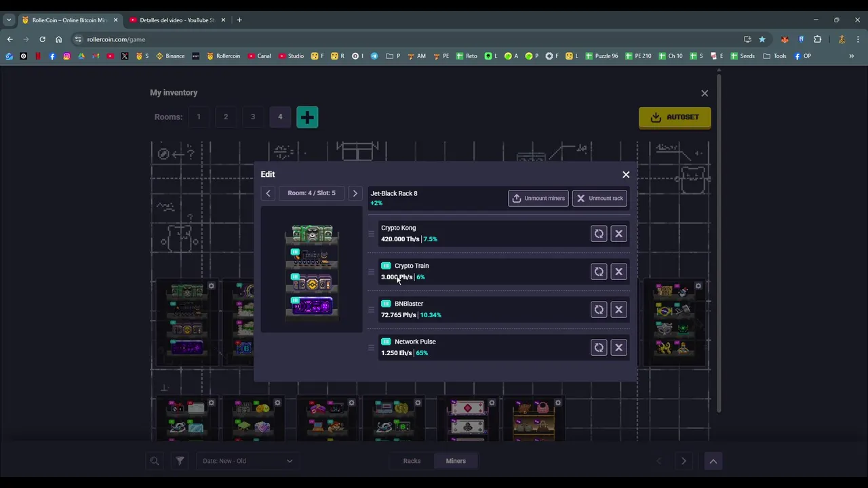Select room 2

tap(226, 117)
